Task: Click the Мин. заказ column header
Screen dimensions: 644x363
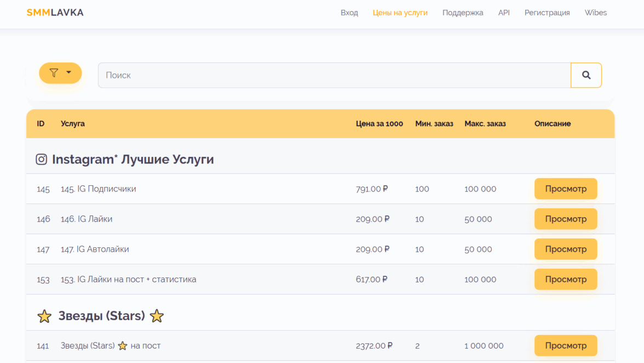Action: coord(434,124)
